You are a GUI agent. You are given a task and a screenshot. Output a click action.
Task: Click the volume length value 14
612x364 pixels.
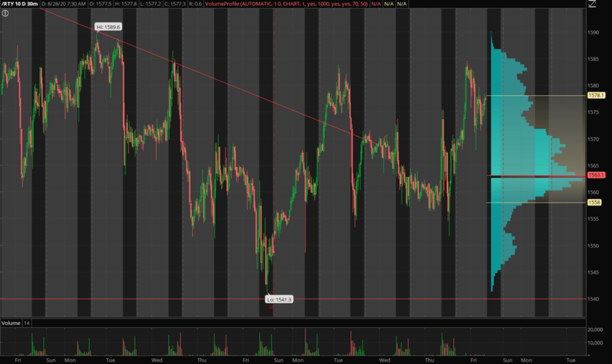27,323
